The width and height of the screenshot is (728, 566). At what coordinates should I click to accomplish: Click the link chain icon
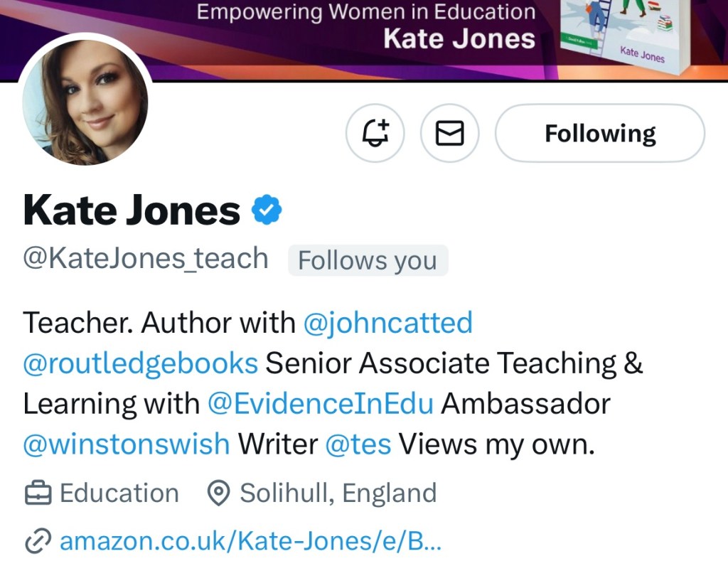pyautogui.click(x=36, y=542)
